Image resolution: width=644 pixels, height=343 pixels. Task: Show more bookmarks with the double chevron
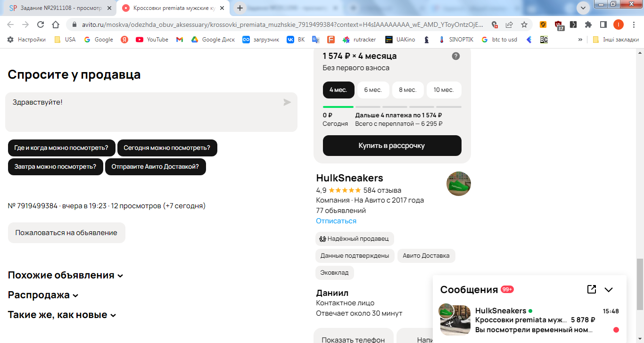[580, 40]
